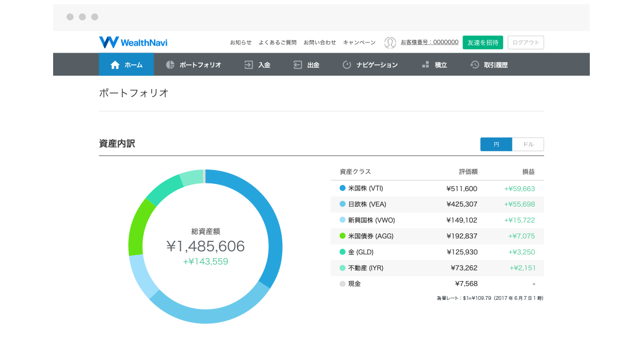Click the compass icon beside ナビゲーション

point(347,65)
